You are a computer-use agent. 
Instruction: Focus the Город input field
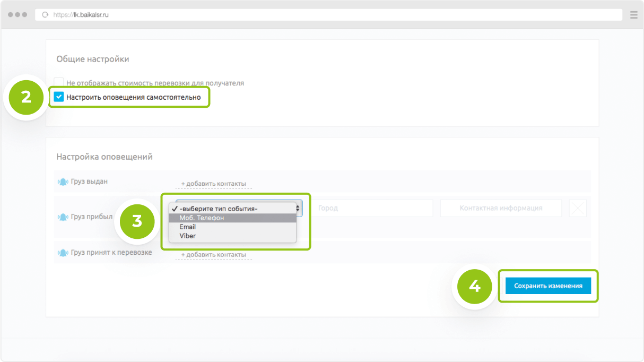click(x=372, y=208)
